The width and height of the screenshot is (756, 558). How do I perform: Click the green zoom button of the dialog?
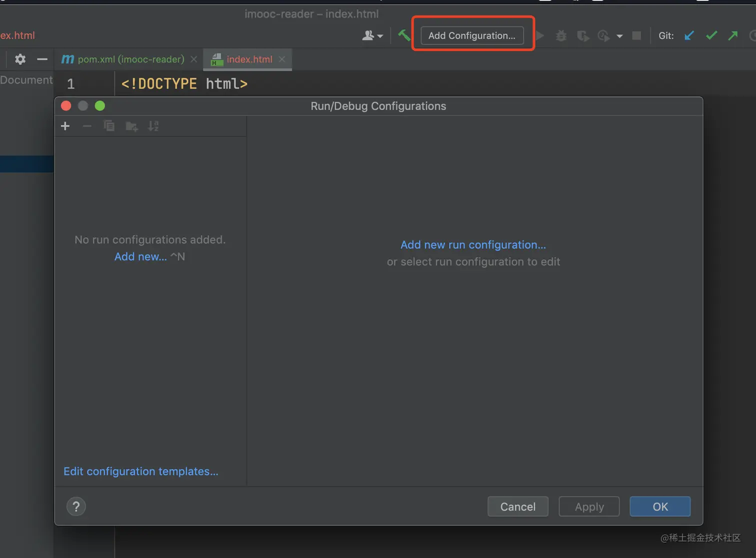tap(100, 106)
